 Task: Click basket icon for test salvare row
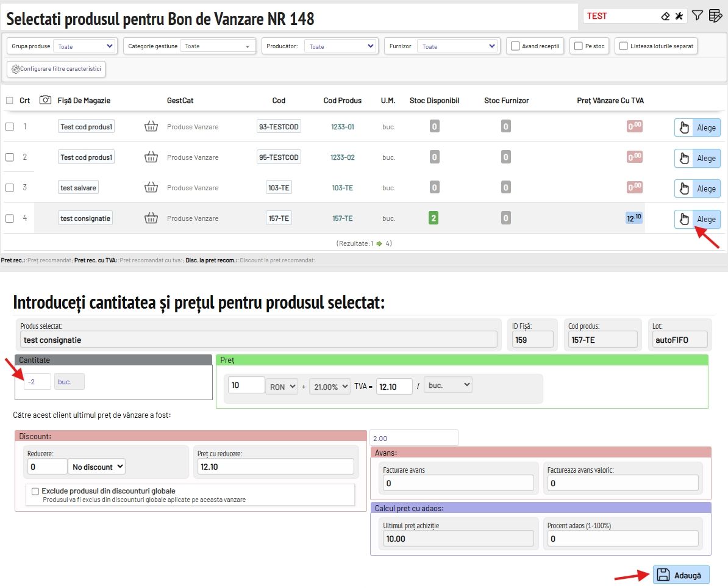[151, 188]
